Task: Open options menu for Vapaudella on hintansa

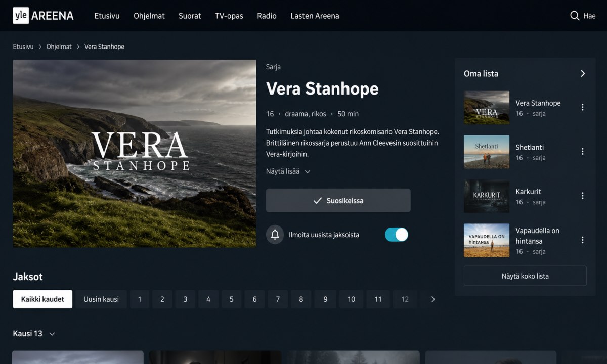Action: coord(583,240)
